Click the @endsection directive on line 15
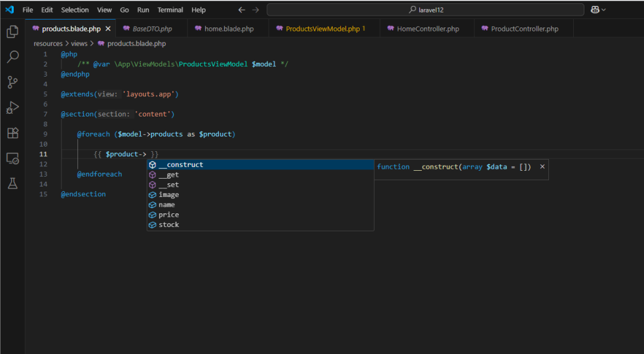The height and width of the screenshot is (354, 644). point(83,194)
